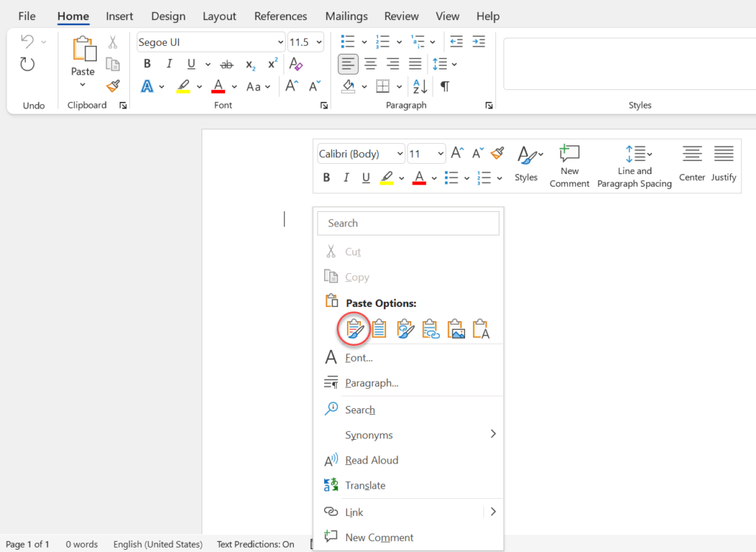Switch to the Design tab
This screenshot has width=756, height=552.
click(168, 16)
